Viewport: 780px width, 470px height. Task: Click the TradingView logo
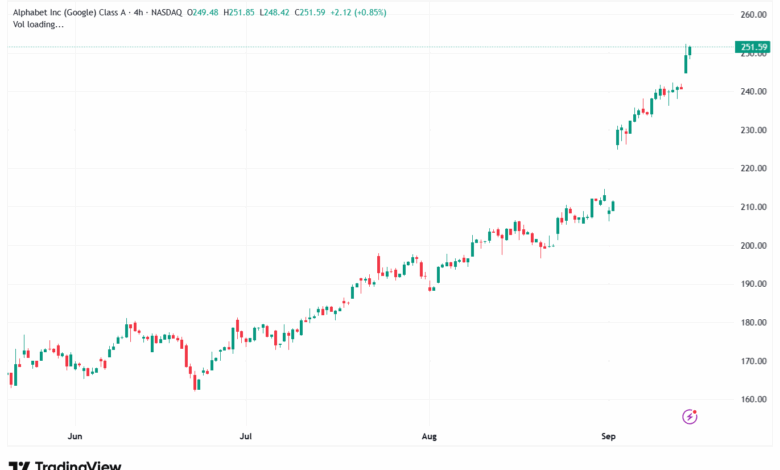(65, 464)
